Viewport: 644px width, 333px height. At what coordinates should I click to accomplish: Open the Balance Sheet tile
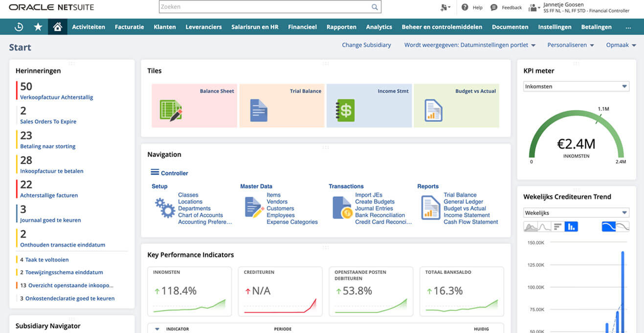[x=194, y=105]
